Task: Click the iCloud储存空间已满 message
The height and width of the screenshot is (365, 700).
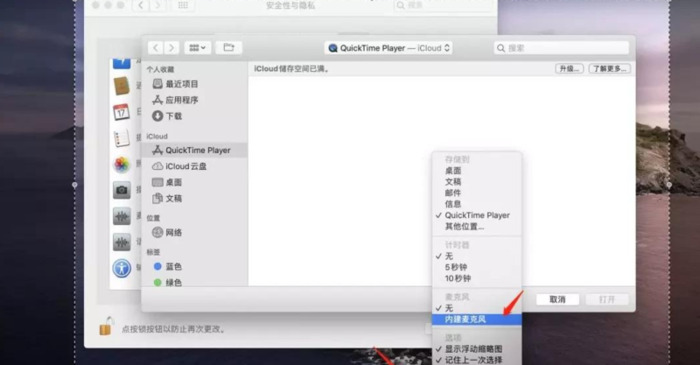Action: tap(292, 69)
